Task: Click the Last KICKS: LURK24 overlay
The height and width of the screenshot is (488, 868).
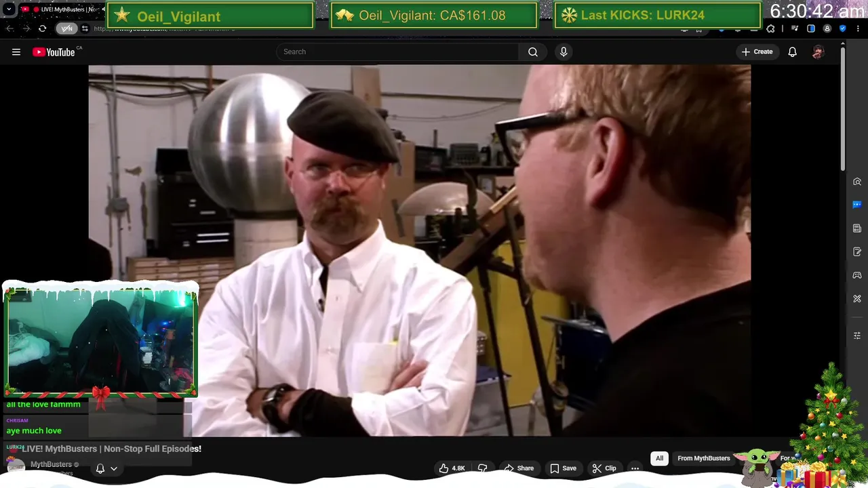Action: [x=657, y=15]
